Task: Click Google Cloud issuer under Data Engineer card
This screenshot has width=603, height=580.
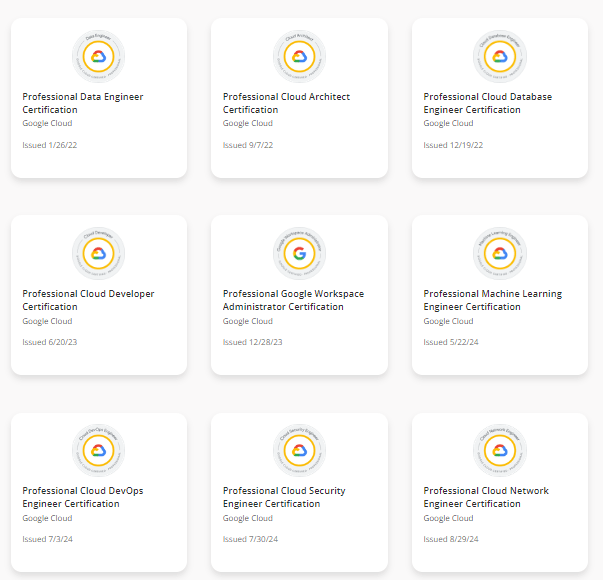Action: pyautogui.click(x=47, y=124)
